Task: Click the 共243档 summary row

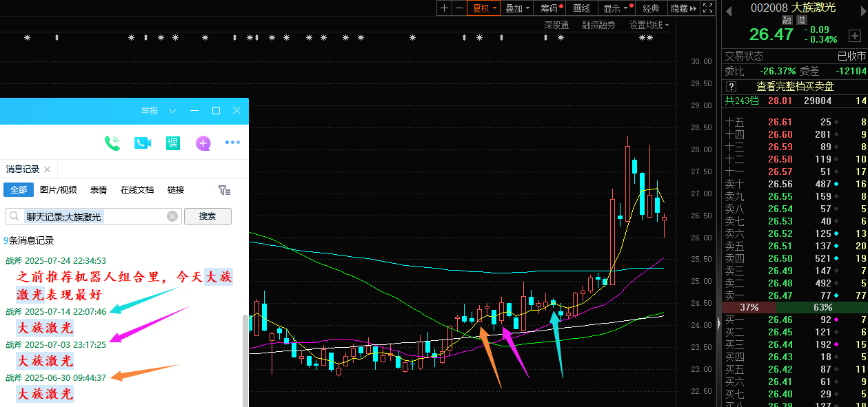Action: pyautogui.click(x=794, y=101)
